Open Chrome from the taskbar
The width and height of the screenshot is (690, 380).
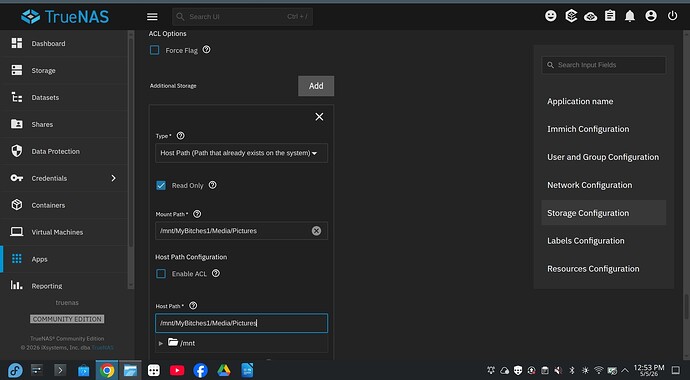107,370
